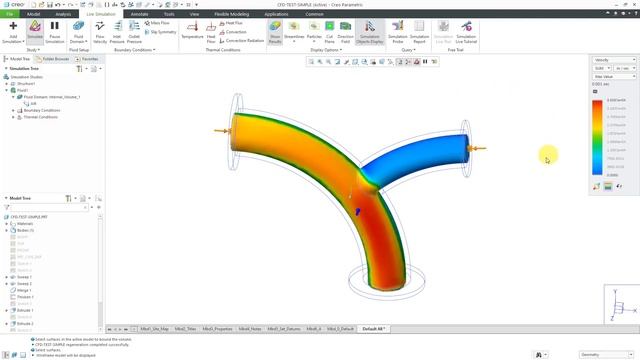Switch to the Tools ribbon tab

[169, 14]
